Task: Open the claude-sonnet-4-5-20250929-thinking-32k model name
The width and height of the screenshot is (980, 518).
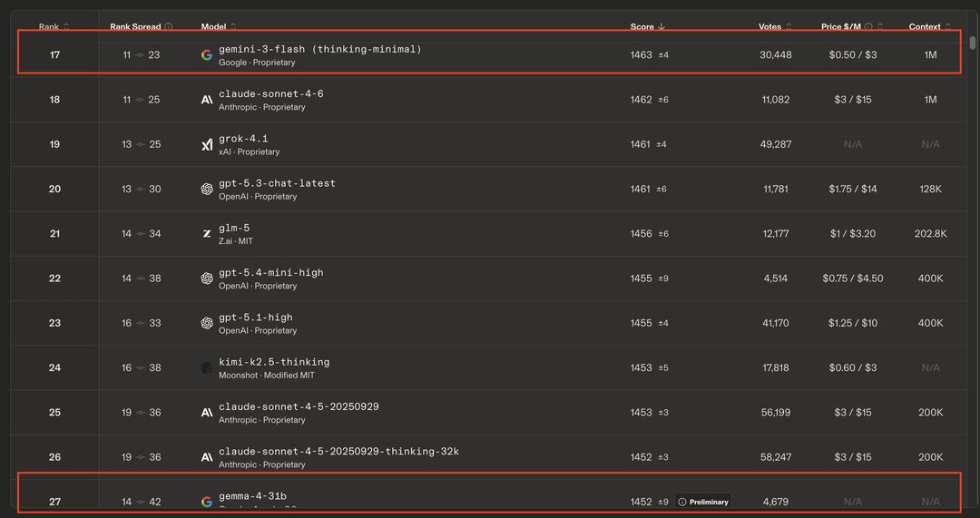Action: point(338,452)
